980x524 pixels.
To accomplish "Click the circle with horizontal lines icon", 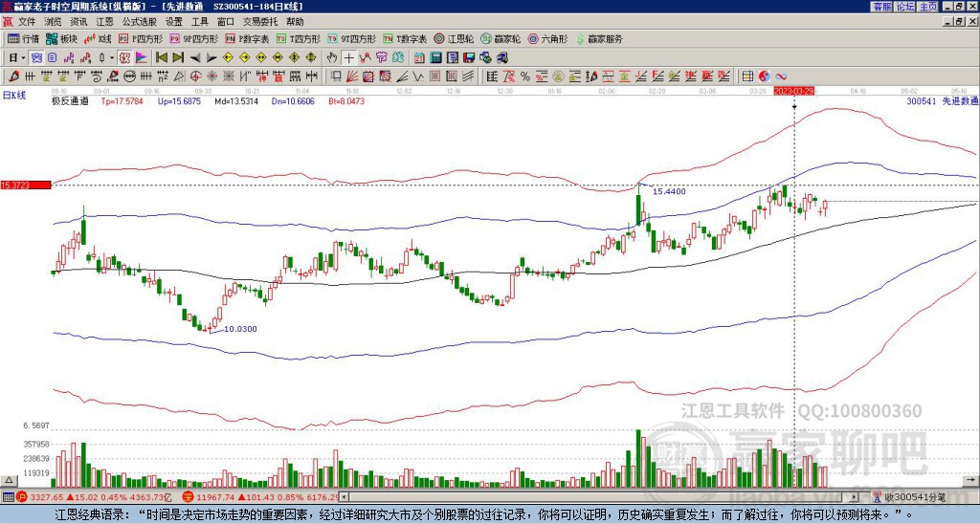I will click(x=129, y=76).
